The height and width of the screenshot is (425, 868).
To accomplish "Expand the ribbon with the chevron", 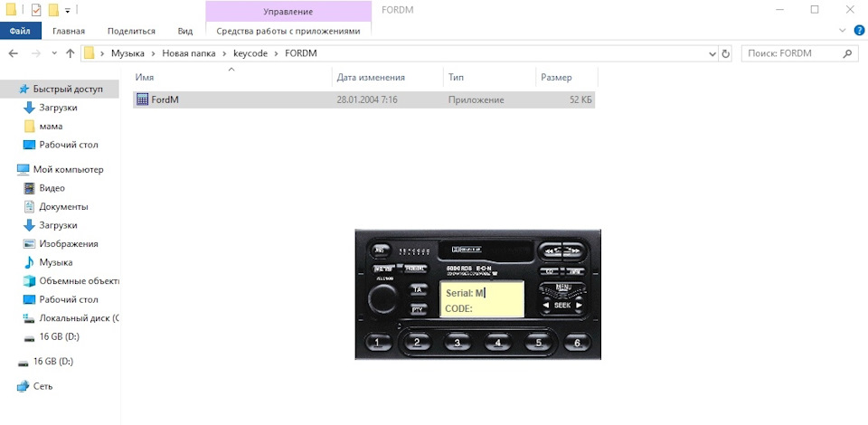I will pyautogui.click(x=843, y=31).
